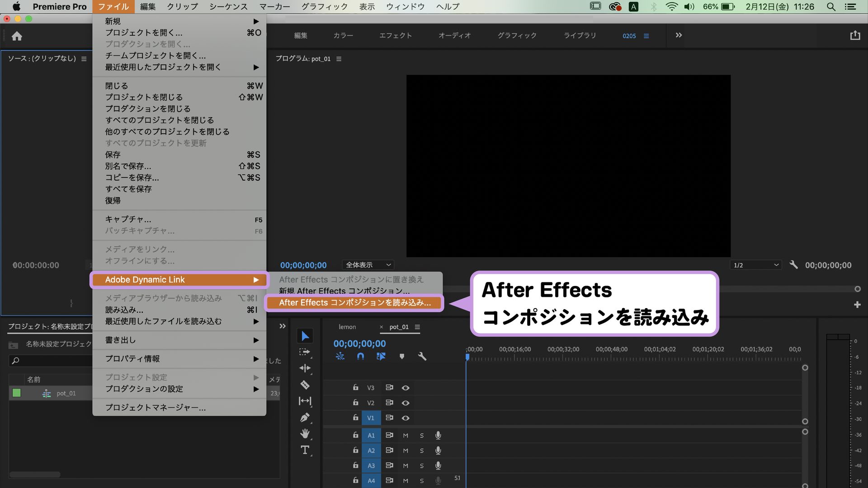The width and height of the screenshot is (868, 488).
Task: Choose After Effects コンポジションを読み込み from the submenu
Action: click(354, 303)
